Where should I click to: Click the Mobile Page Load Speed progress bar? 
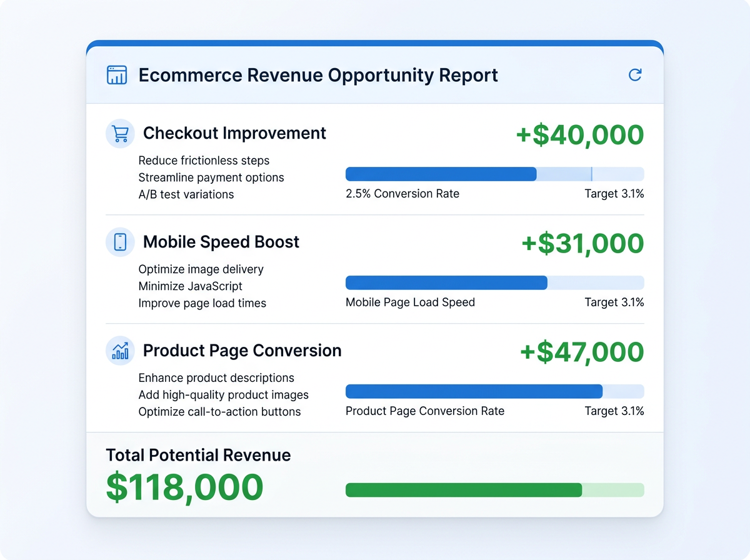[495, 283]
